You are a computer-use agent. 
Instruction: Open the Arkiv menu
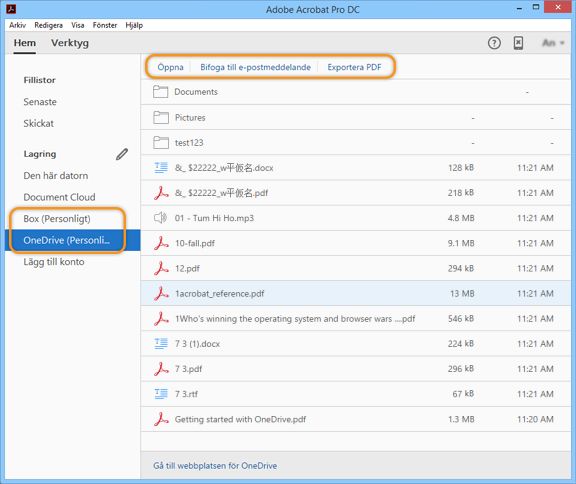pos(17,25)
